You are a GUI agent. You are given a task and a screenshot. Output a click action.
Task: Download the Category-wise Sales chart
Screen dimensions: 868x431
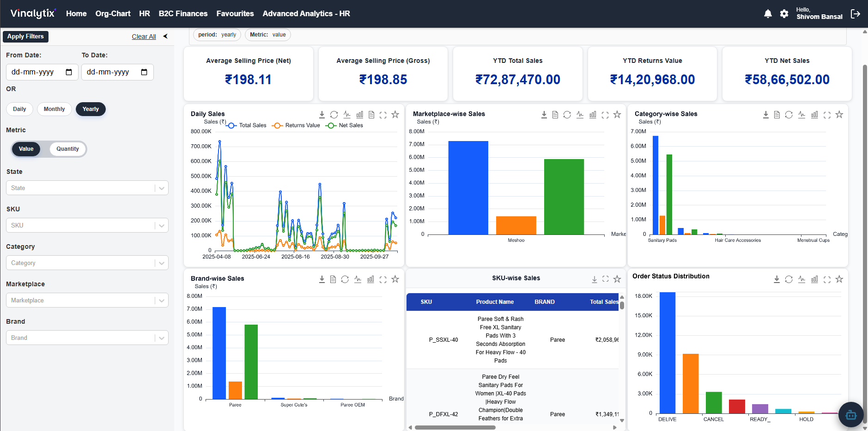[766, 115]
